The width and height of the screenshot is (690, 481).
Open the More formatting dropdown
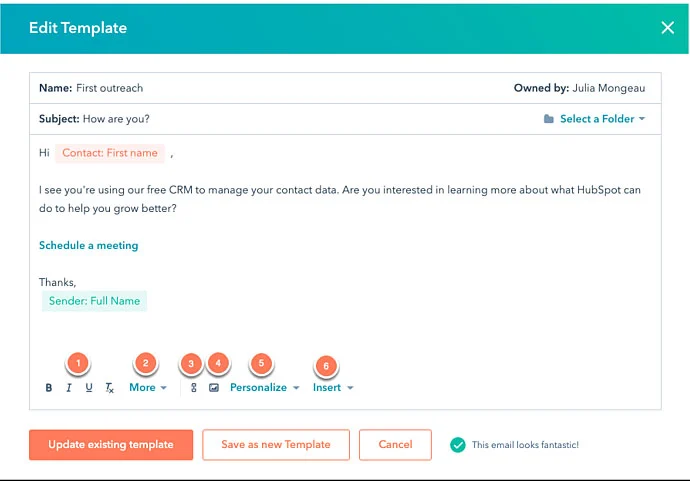148,388
